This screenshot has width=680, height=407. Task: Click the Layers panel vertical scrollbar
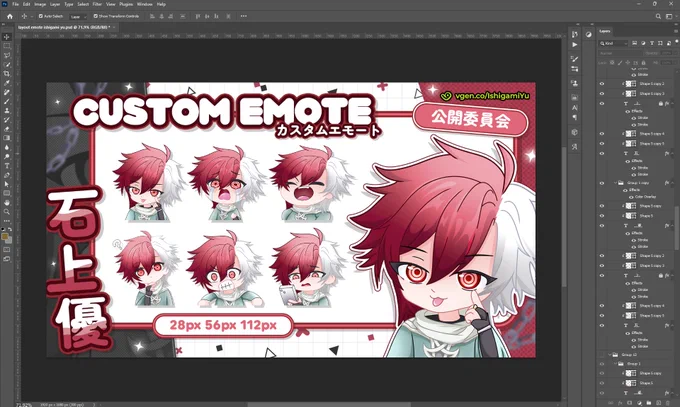pyautogui.click(x=678, y=230)
